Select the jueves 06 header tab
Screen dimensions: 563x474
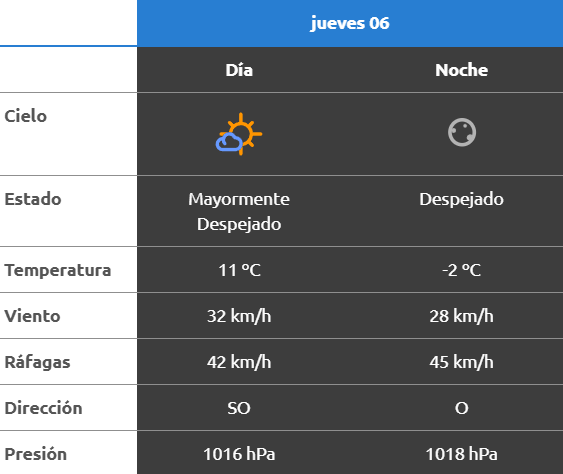(x=350, y=23)
